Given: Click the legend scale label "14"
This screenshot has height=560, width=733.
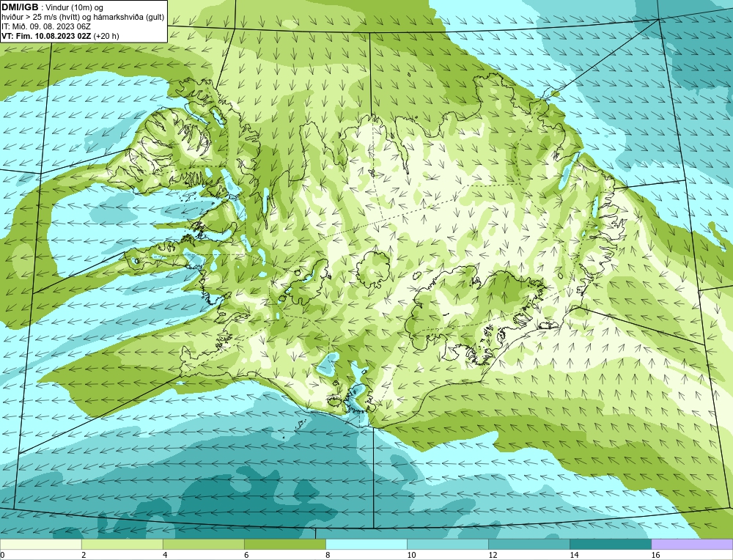Looking at the screenshot, I should (574, 556).
